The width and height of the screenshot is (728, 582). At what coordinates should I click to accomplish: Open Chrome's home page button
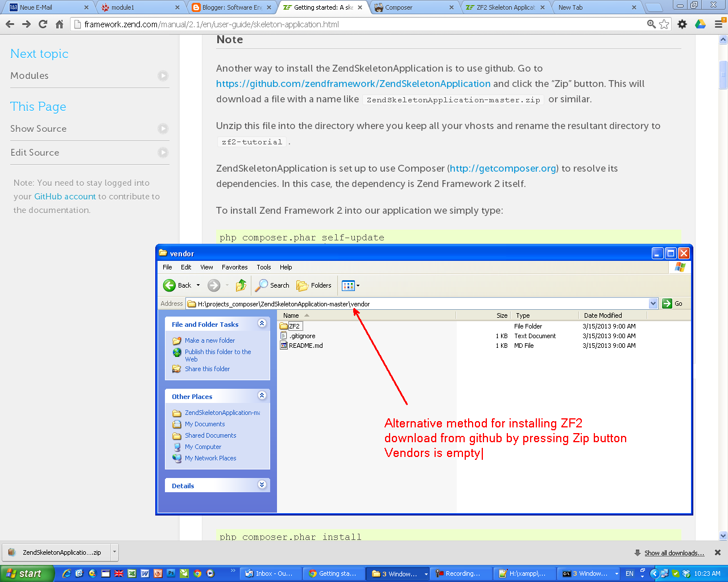click(x=59, y=24)
